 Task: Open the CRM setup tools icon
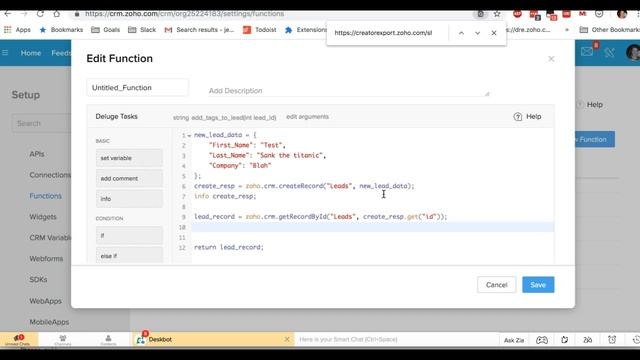(x=609, y=52)
